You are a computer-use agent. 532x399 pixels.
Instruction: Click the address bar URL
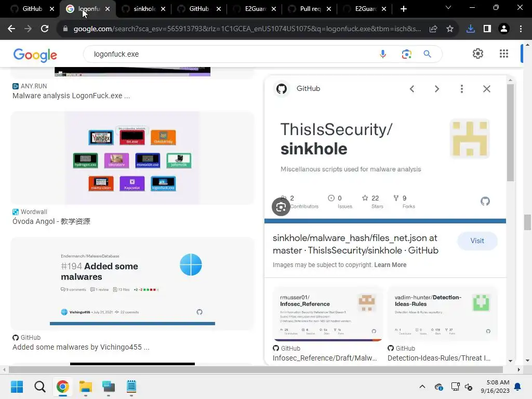247,29
